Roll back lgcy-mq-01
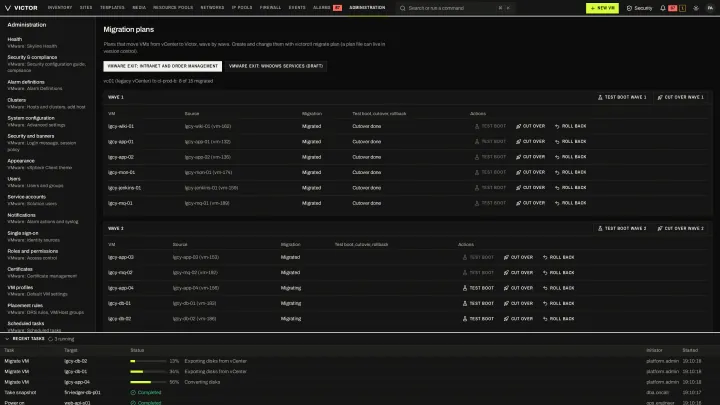Viewport: 720px width, 405px height. click(x=570, y=203)
